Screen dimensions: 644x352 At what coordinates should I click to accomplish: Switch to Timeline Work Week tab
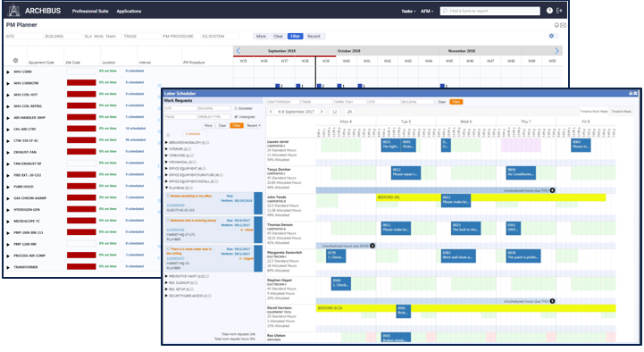pyautogui.click(x=594, y=112)
